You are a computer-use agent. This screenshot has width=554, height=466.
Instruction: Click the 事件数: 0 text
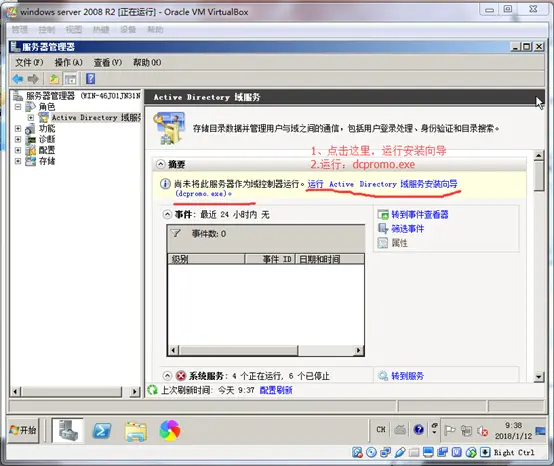pyautogui.click(x=209, y=234)
